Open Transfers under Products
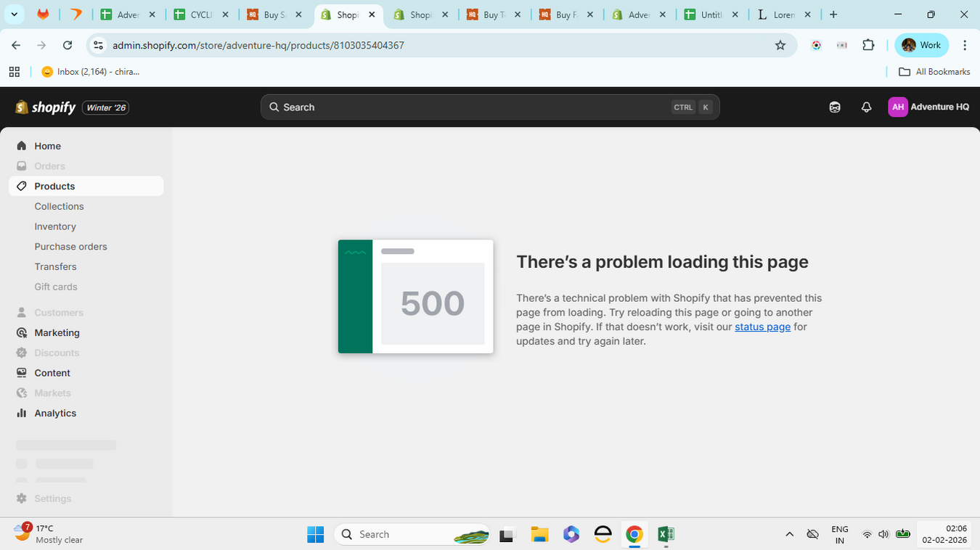 [x=55, y=267]
